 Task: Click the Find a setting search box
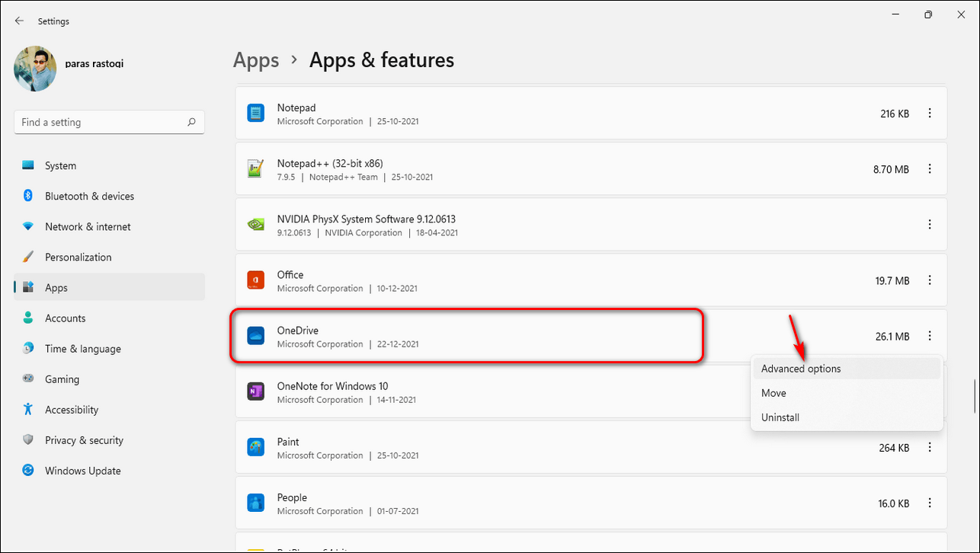coord(99,122)
